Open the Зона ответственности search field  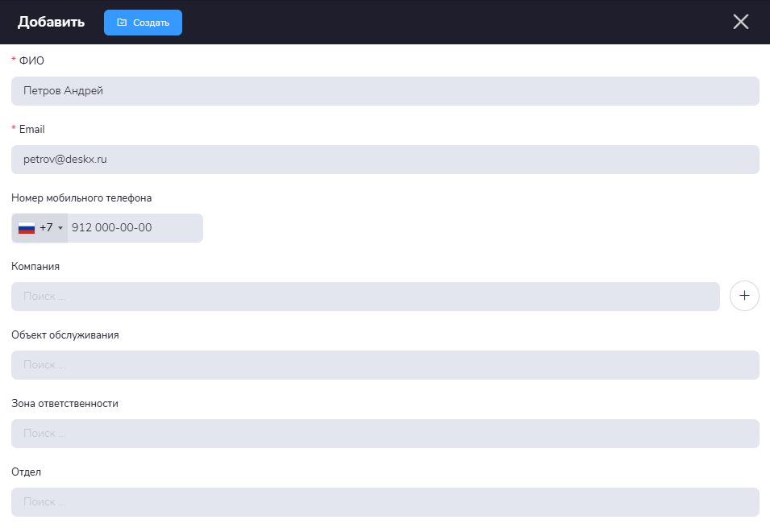click(x=385, y=434)
